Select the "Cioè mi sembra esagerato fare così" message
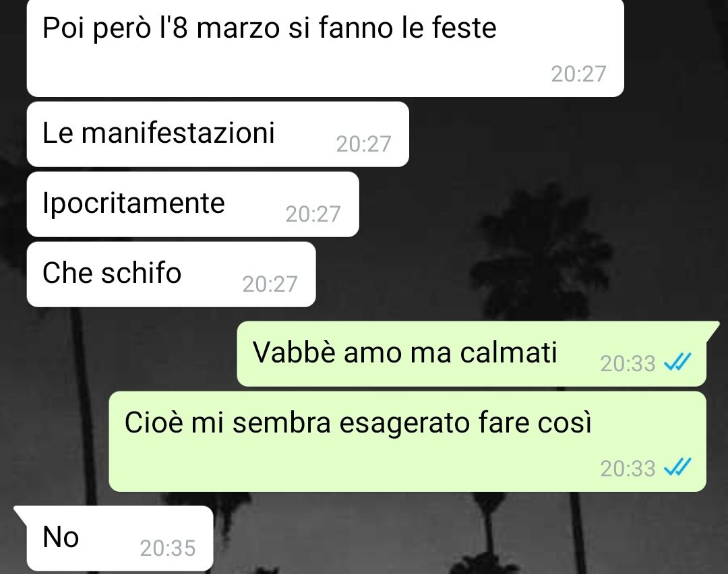Screen dimensions: 728x574 pos(408,441)
